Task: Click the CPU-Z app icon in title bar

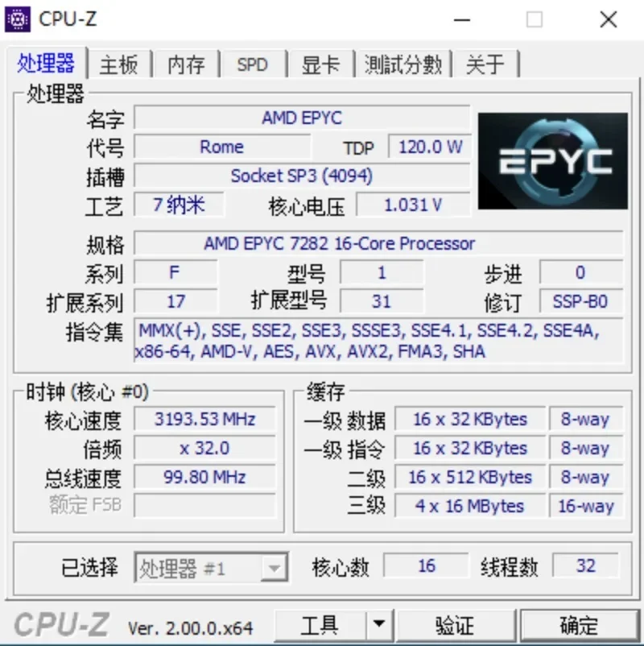Action: [x=17, y=19]
